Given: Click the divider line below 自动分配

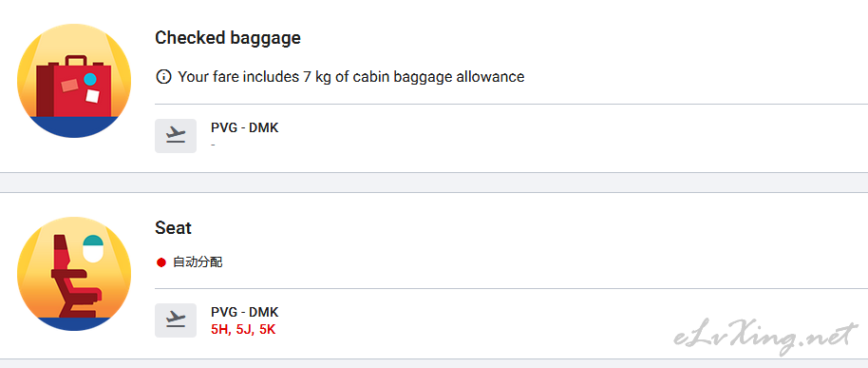Looking at the screenshot, I should [512, 288].
